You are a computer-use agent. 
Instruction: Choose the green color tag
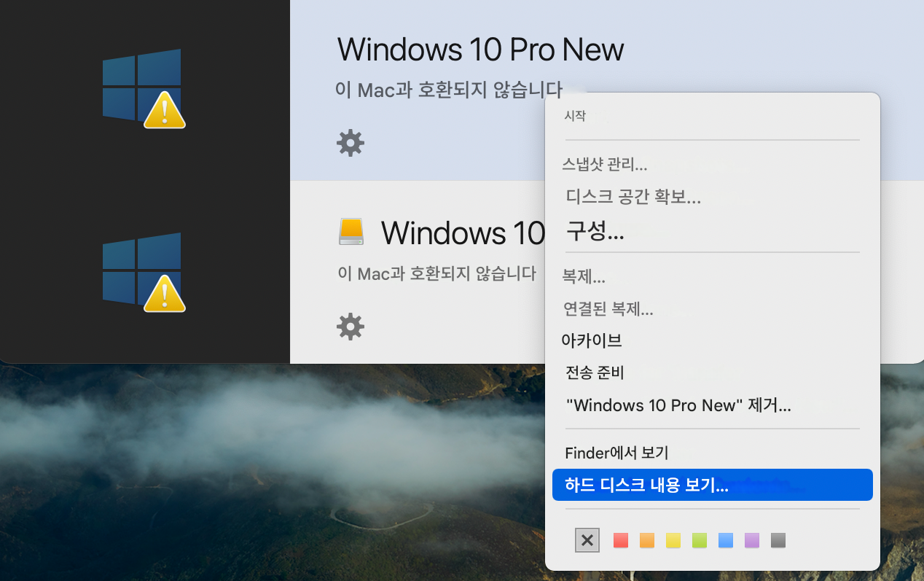click(700, 540)
